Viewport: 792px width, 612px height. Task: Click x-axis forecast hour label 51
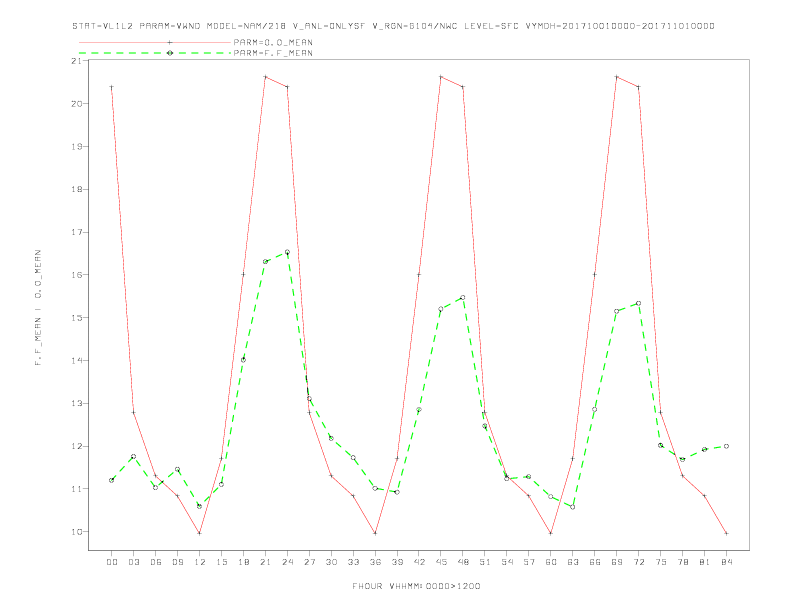tap(485, 562)
